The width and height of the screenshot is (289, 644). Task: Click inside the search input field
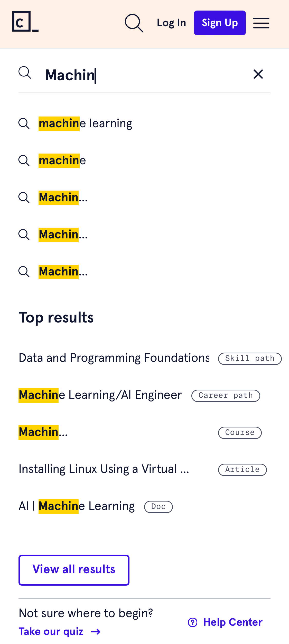(128, 75)
